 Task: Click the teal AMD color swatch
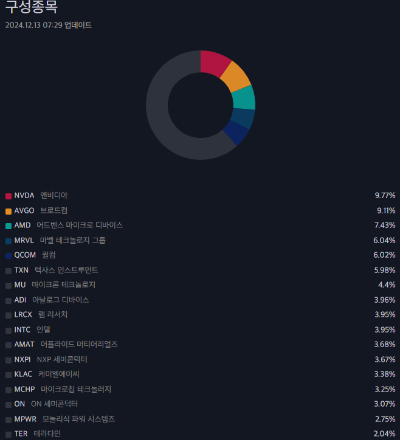8,226
